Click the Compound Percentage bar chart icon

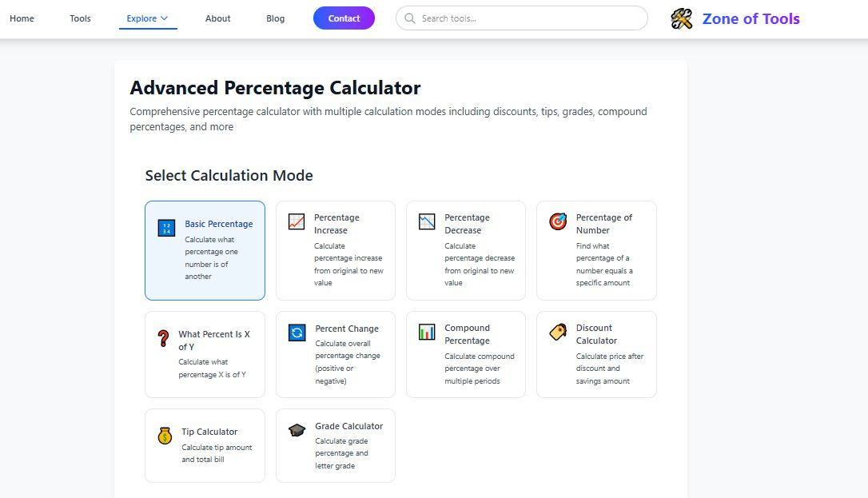point(426,333)
